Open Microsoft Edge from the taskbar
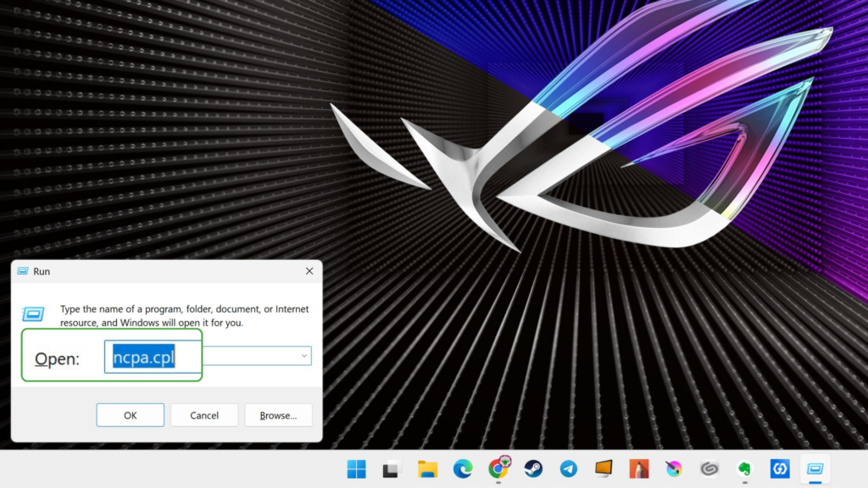Viewport: 868px width, 488px height. pyautogui.click(x=463, y=469)
